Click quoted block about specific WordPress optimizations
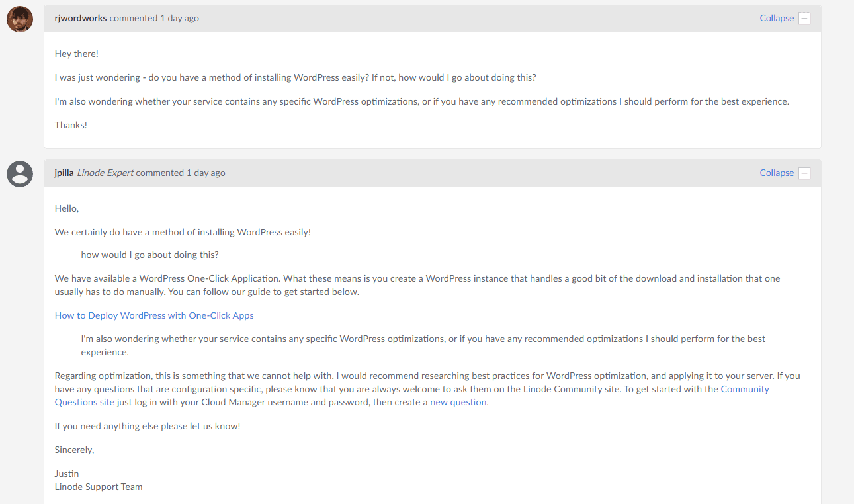This screenshot has height=504, width=854. [x=423, y=345]
